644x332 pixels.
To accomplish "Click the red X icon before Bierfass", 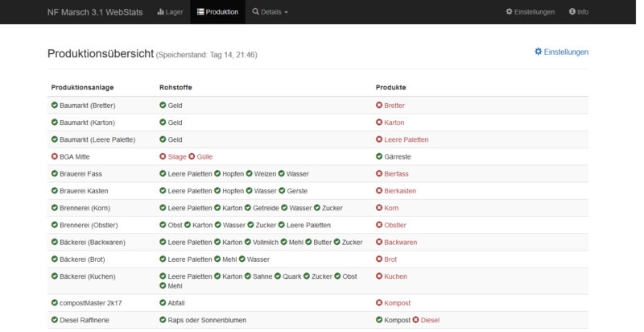I will [379, 173].
